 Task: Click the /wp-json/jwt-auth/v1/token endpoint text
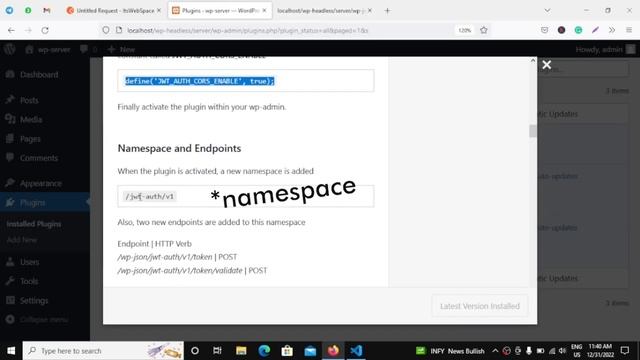(165, 257)
